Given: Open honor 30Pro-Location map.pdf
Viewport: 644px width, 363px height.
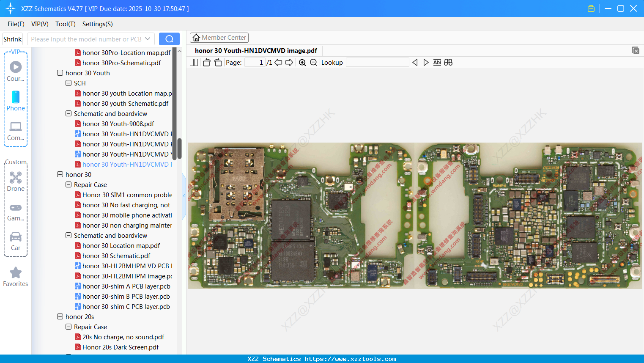Looking at the screenshot, I should click(x=126, y=52).
